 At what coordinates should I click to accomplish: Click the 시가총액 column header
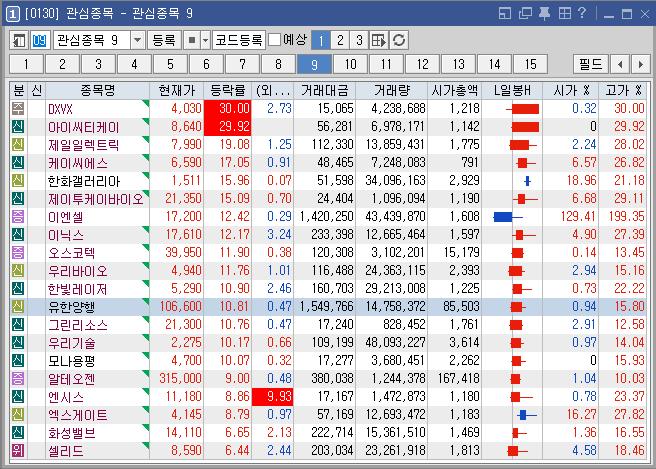tap(455, 90)
